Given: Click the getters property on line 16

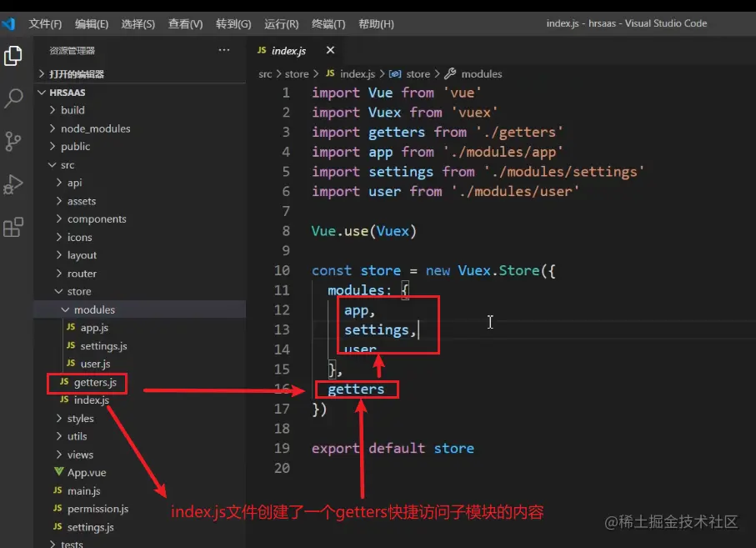Looking at the screenshot, I should 356,390.
